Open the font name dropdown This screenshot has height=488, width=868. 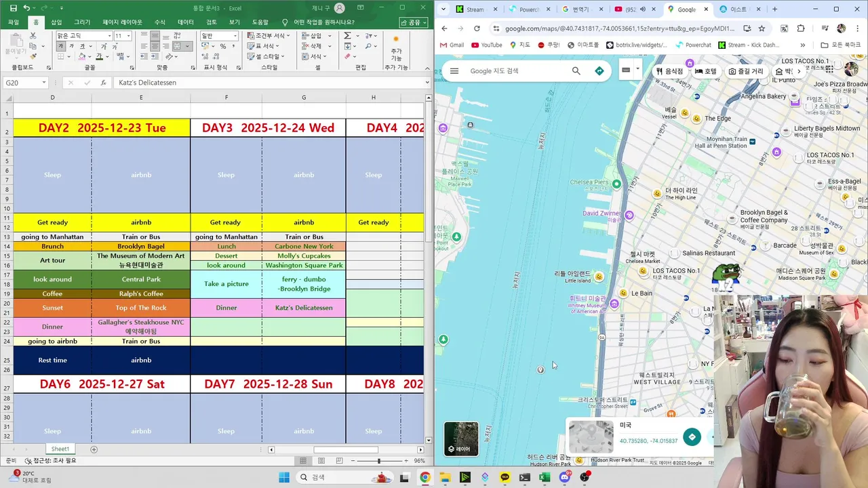pyautogui.click(x=109, y=36)
